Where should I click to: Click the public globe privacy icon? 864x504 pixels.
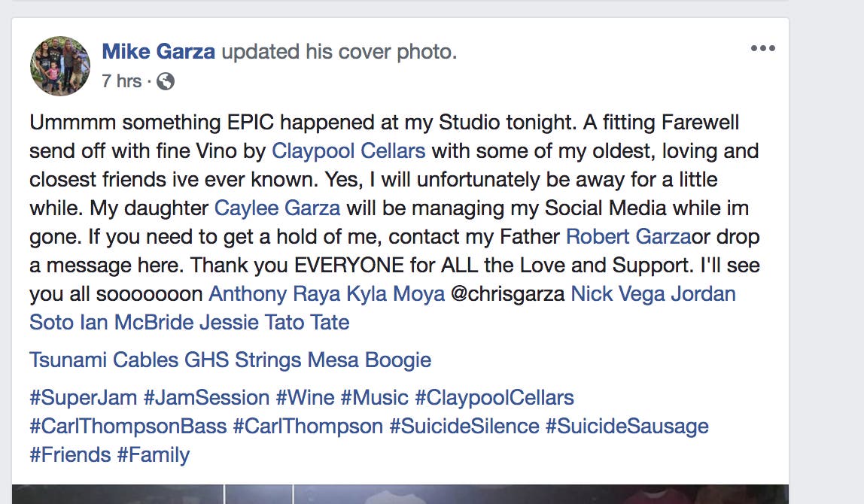166,81
